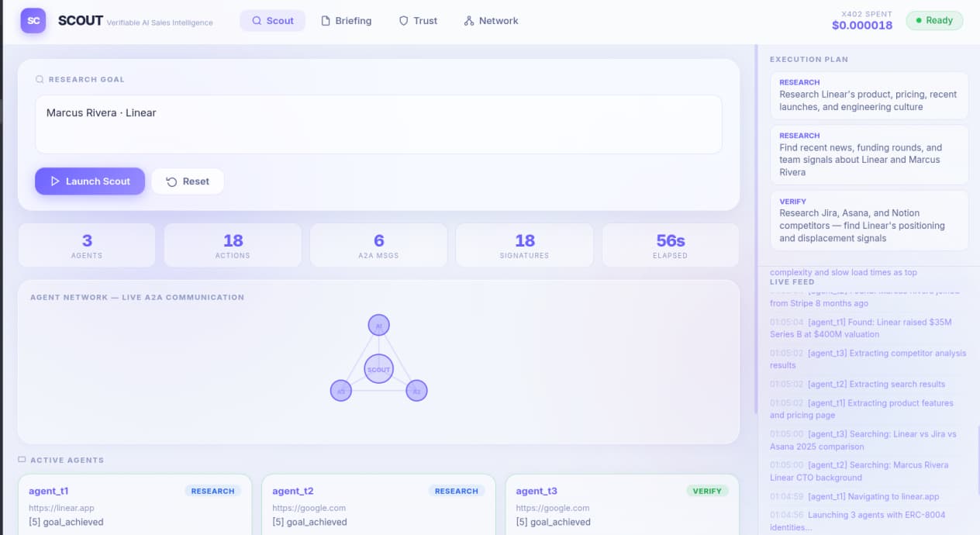Image resolution: width=980 pixels, height=535 pixels.
Task: Click goal_achieved status on agent_t1
Action: click(x=66, y=522)
